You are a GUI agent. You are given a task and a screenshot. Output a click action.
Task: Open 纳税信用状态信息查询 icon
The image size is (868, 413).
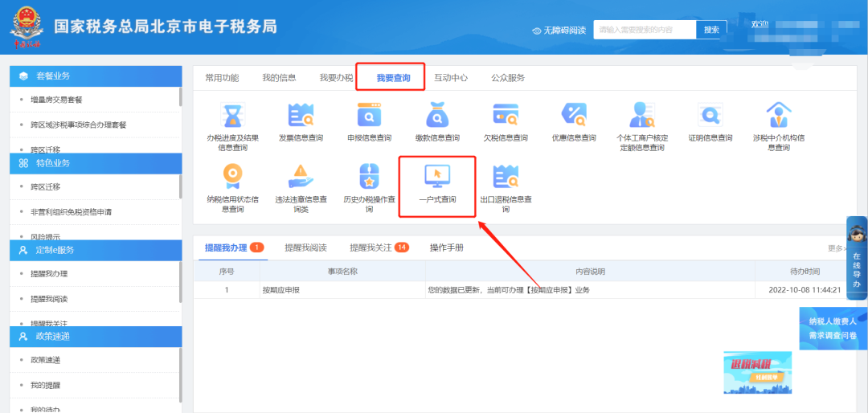tap(232, 177)
